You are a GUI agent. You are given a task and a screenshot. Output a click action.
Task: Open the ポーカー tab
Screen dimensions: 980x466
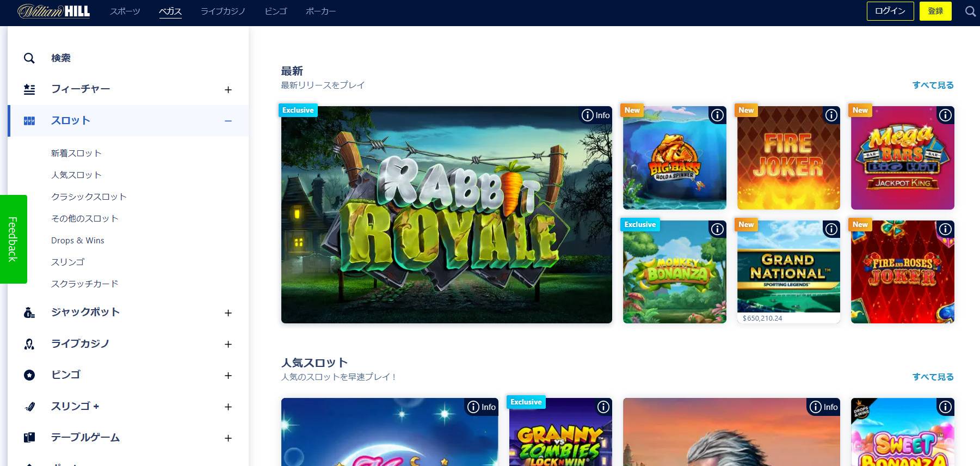(x=320, y=11)
